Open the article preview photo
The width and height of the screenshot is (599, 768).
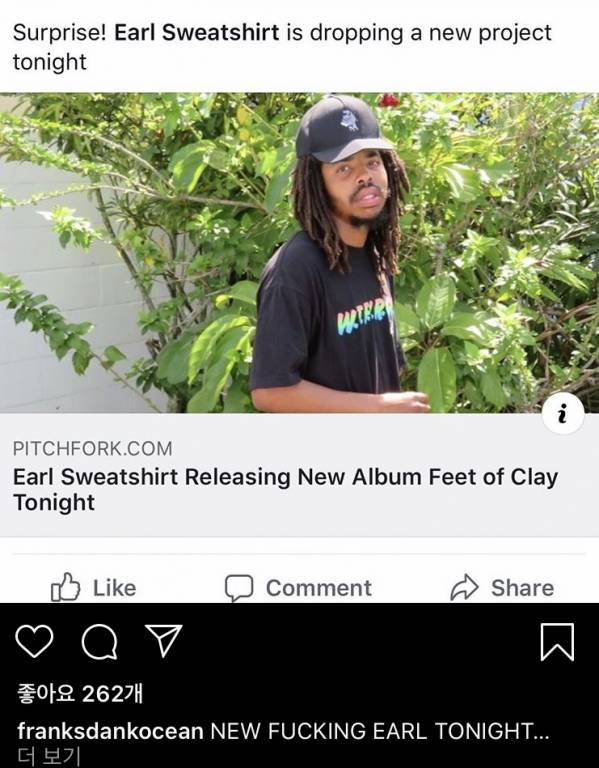[299, 253]
